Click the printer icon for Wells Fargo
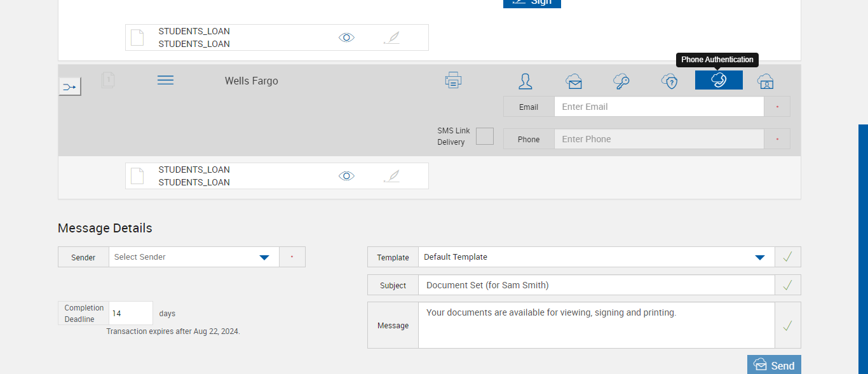Image resolution: width=868 pixels, height=374 pixels. (453, 80)
